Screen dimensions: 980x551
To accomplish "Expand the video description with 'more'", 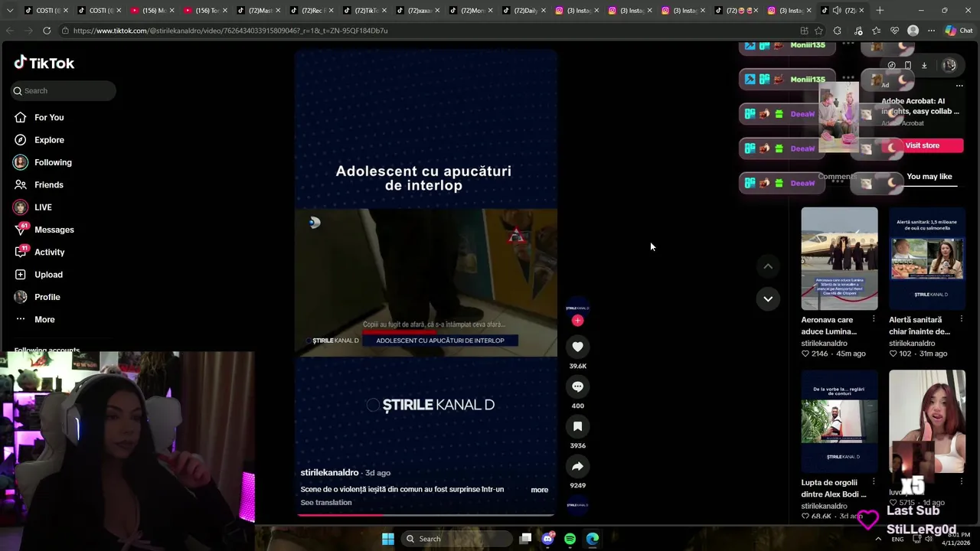I will point(540,490).
